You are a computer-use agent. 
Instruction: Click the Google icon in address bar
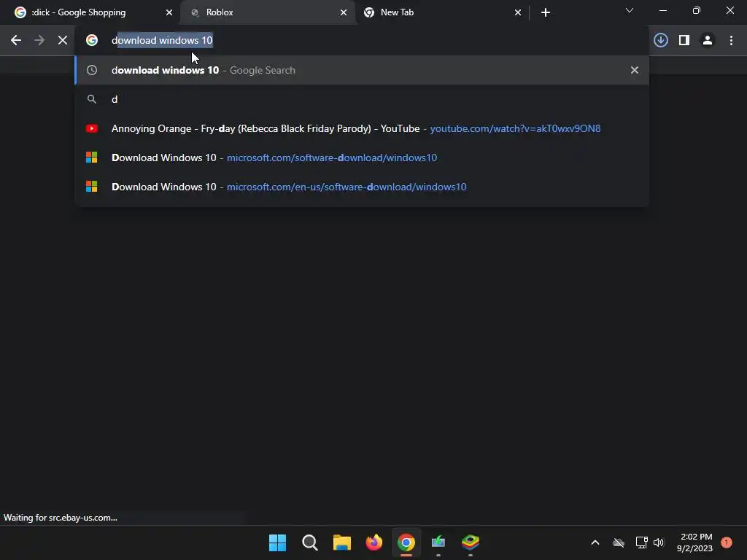point(92,41)
